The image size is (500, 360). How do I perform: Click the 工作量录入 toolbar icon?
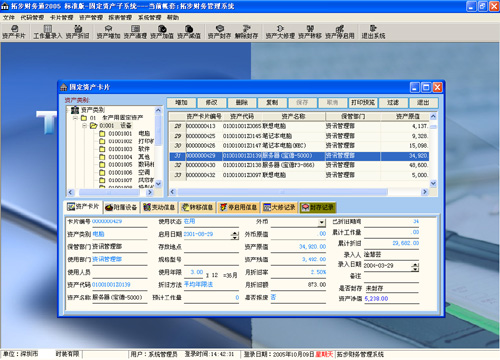48,32
